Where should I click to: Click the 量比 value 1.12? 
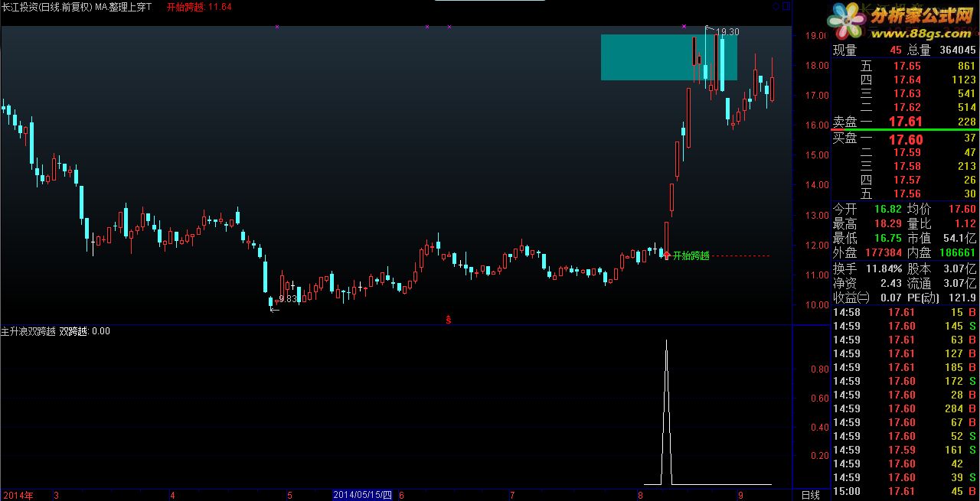(965, 223)
